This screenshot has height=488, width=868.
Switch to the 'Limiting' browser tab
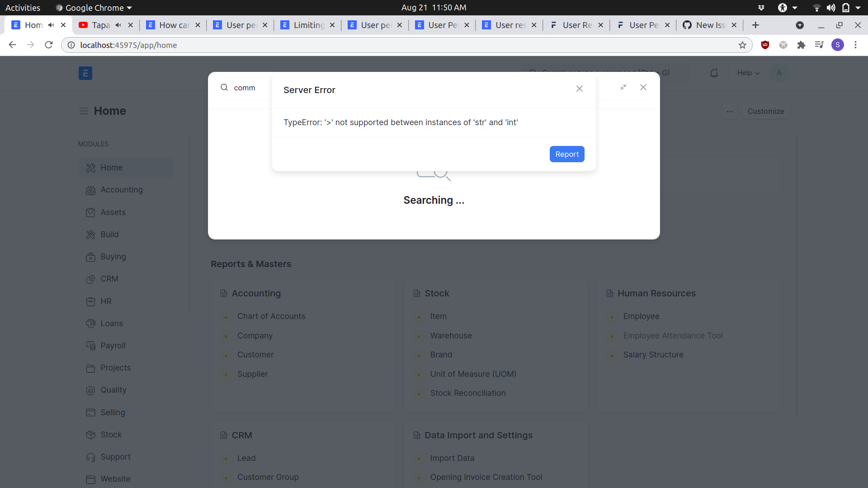(x=308, y=25)
